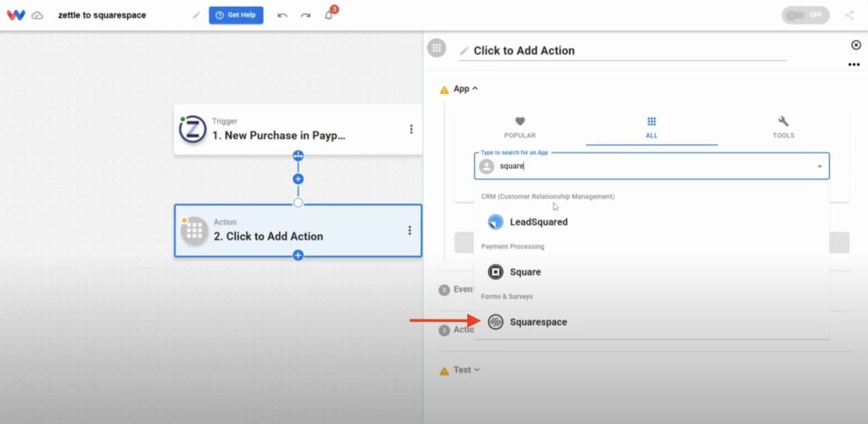868x424 pixels.
Task: Switch to the Popular apps tab
Action: point(520,127)
